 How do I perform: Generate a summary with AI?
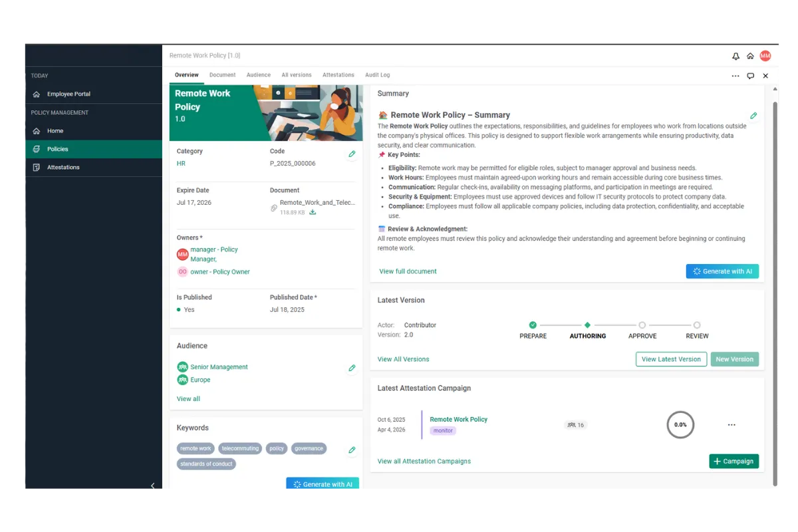(722, 271)
